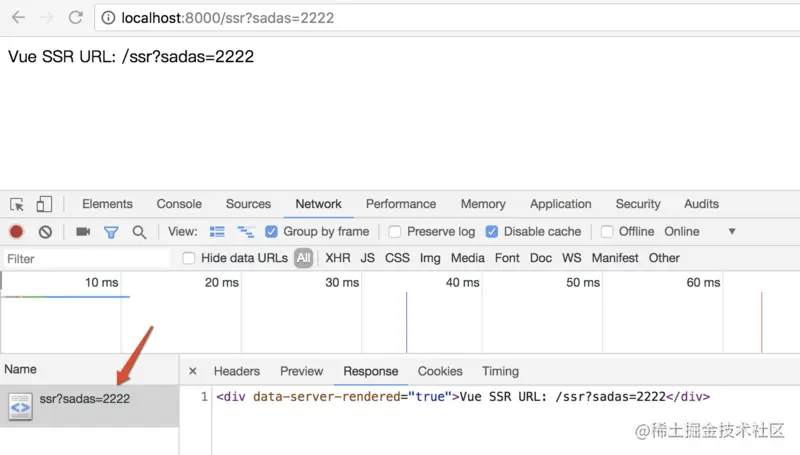Viewport: 800px width, 455px height.
Task: Go to the Security tab
Action: (638, 204)
